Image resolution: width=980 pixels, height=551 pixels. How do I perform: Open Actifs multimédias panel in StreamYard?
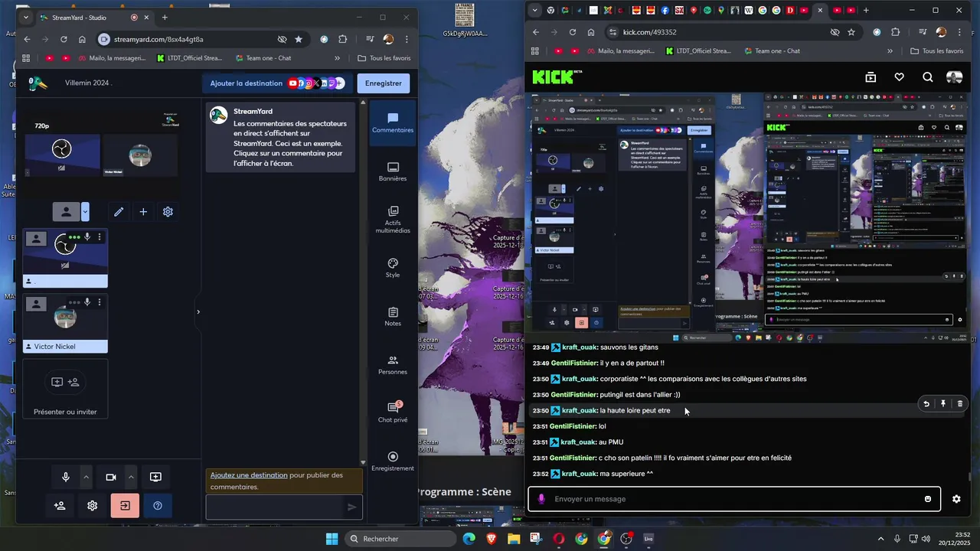(x=393, y=220)
